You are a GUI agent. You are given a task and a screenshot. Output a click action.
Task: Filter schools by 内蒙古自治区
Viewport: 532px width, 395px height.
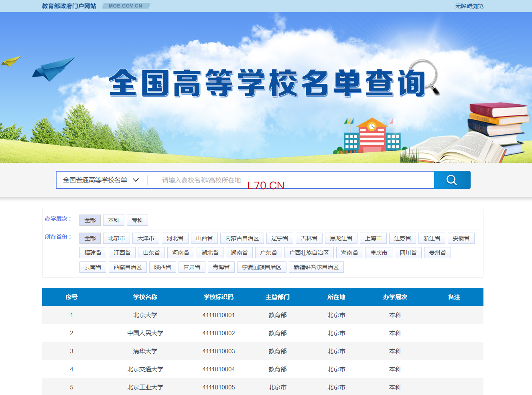click(x=242, y=238)
